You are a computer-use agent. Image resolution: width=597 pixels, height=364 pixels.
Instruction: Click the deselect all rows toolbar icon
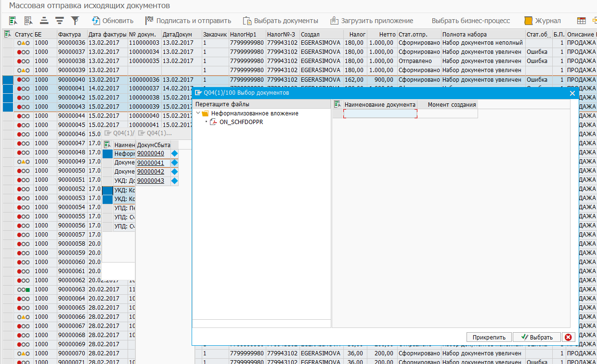(x=28, y=21)
